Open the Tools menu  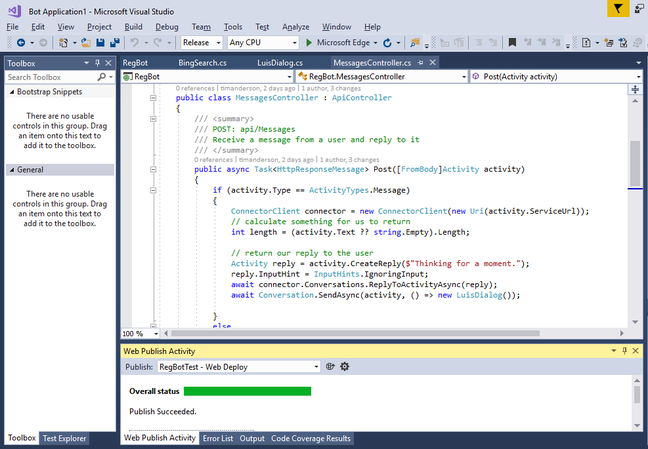233,27
